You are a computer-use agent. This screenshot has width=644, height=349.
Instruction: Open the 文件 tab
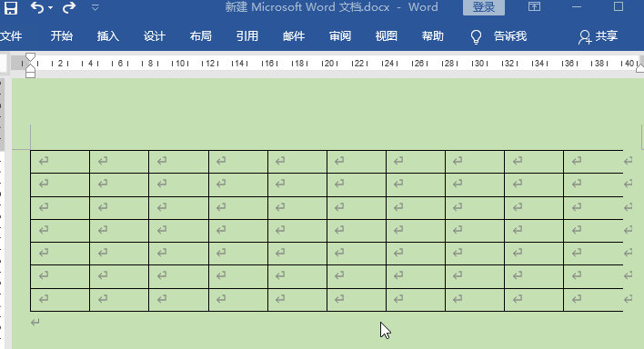[11, 36]
